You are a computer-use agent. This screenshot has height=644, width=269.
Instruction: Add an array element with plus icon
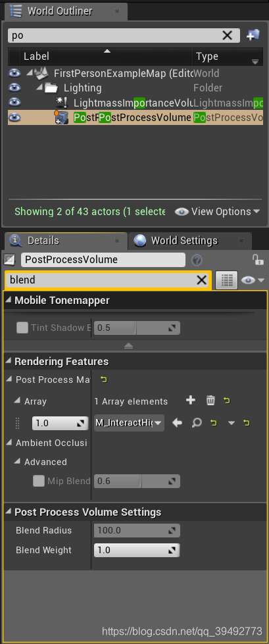pyautogui.click(x=191, y=401)
